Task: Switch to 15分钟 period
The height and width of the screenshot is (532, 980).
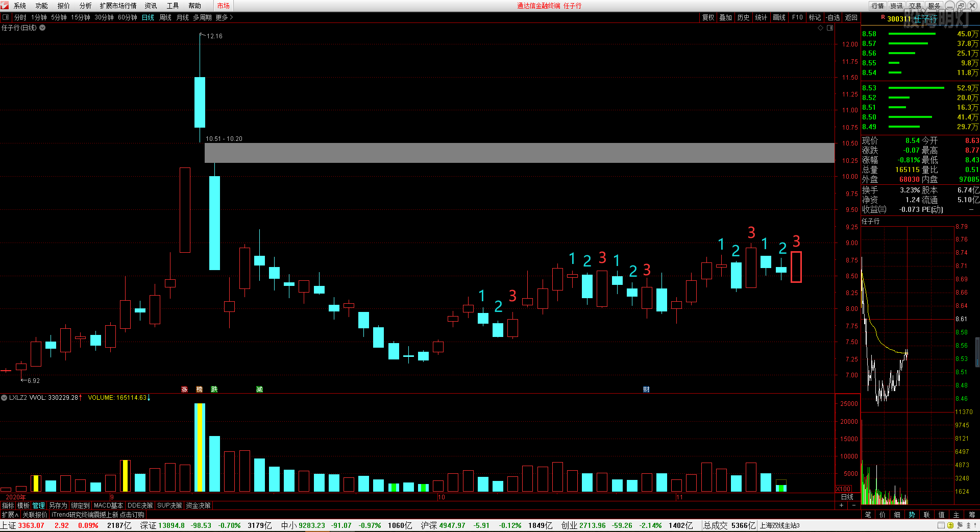Action: tap(81, 17)
